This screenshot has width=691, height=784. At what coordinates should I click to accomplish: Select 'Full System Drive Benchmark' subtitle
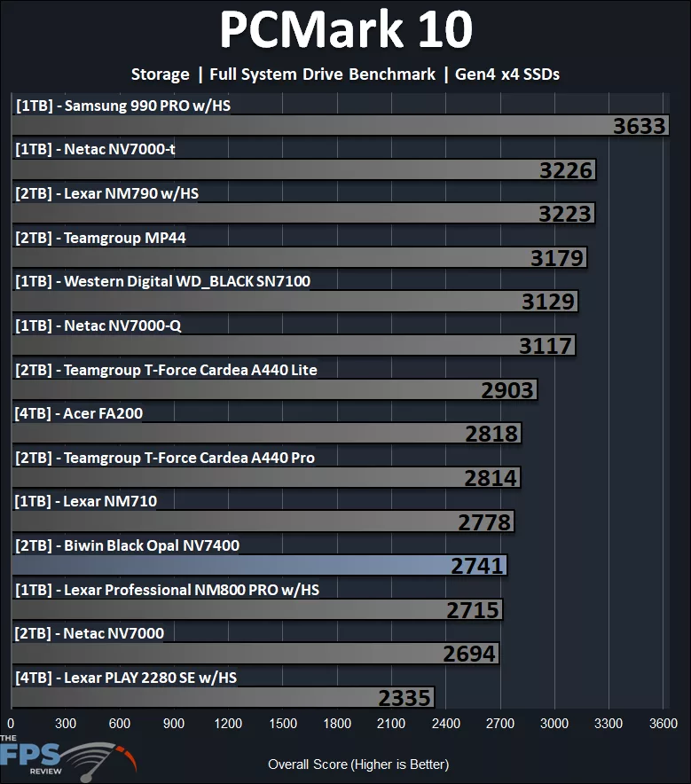(323, 74)
